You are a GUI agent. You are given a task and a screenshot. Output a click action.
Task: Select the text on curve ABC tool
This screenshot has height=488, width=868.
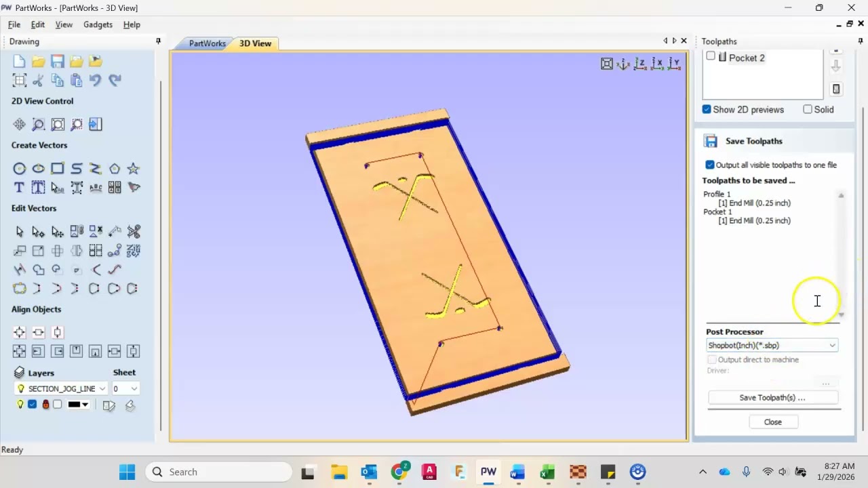click(x=95, y=188)
